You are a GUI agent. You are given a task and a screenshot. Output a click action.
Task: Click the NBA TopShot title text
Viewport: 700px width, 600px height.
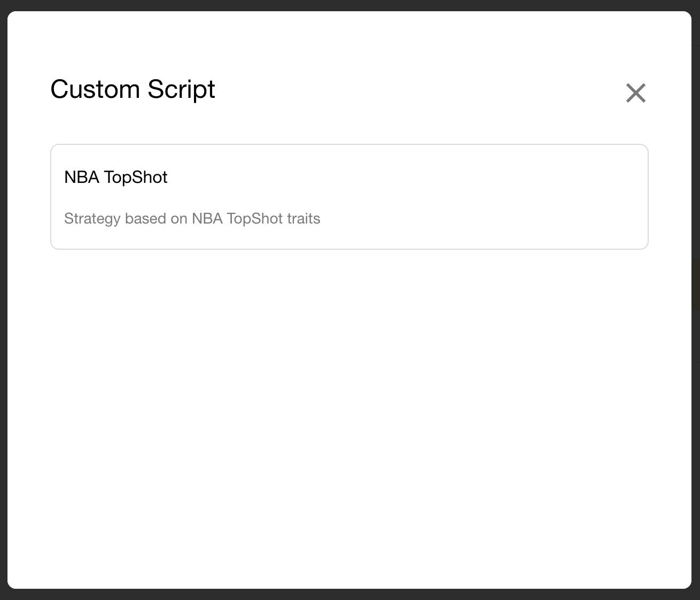(116, 177)
